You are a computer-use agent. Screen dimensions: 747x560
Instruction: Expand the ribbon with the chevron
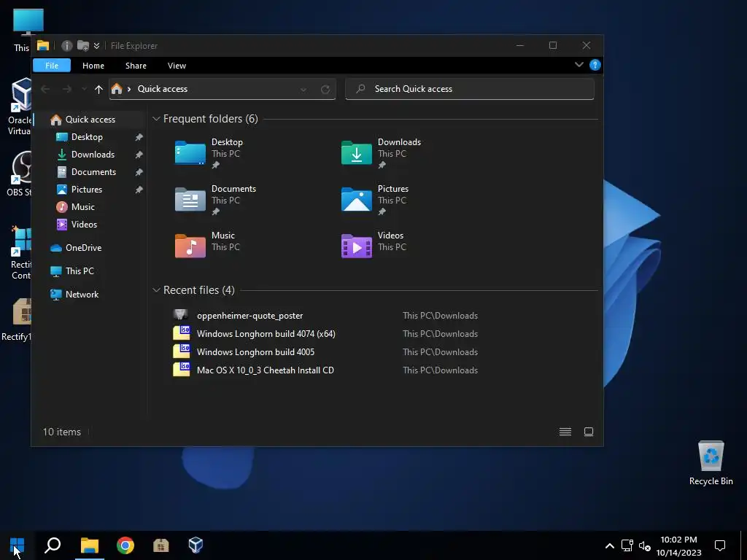pyautogui.click(x=578, y=65)
